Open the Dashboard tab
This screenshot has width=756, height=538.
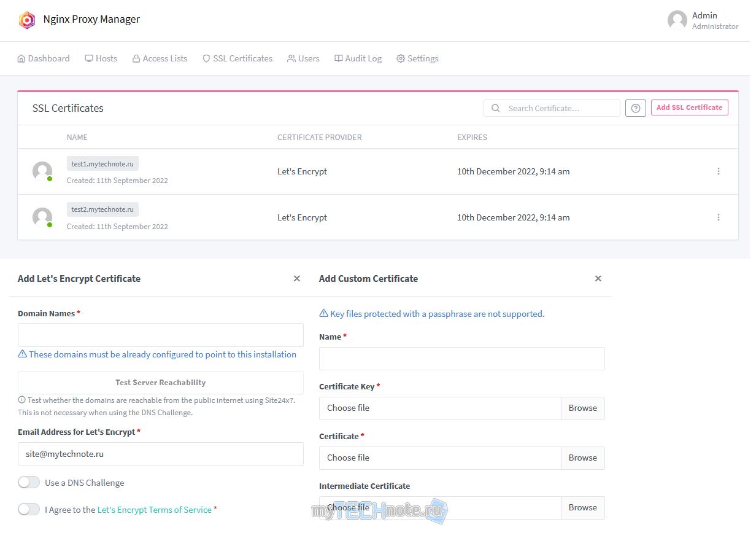pyautogui.click(x=44, y=58)
